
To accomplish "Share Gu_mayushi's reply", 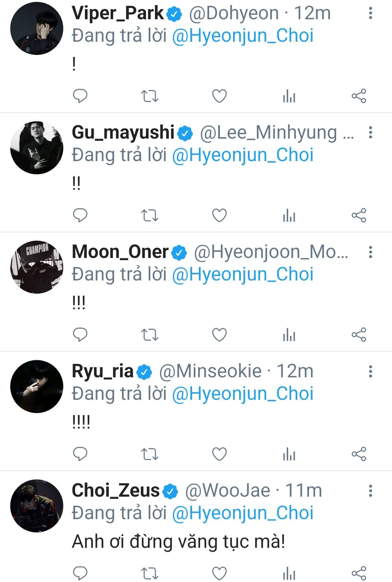I will [359, 215].
